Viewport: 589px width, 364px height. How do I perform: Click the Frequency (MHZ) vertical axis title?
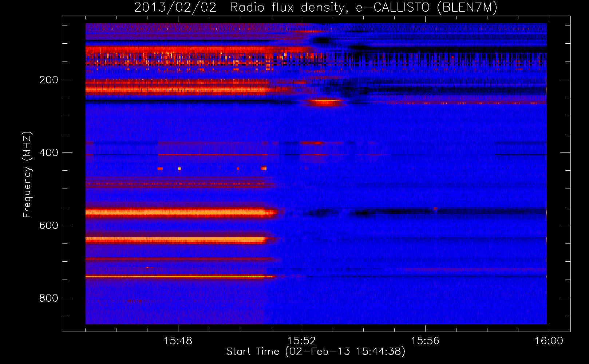pos(27,175)
